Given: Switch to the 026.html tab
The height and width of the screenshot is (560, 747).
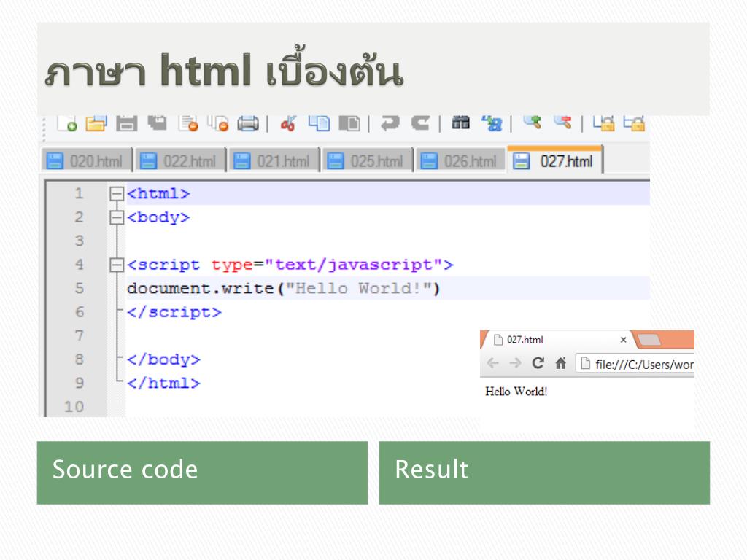Looking at the screenshot, I should [461, 161].
